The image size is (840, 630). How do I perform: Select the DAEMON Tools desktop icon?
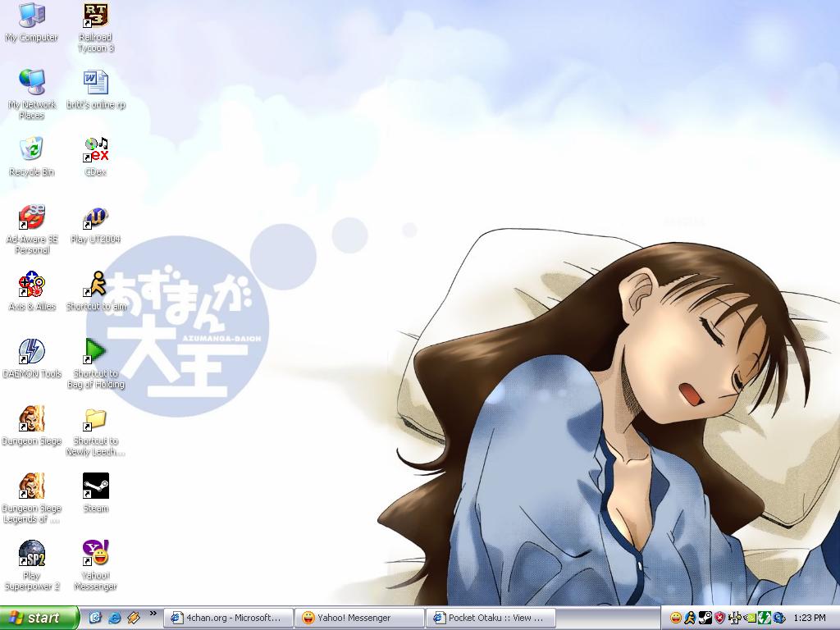pos(32,359)
